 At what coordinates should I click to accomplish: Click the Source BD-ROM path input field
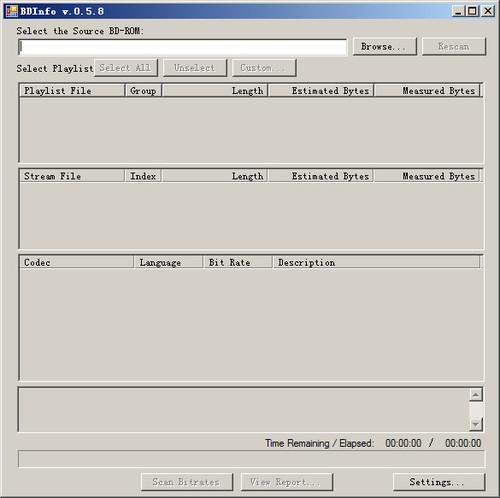183,47
